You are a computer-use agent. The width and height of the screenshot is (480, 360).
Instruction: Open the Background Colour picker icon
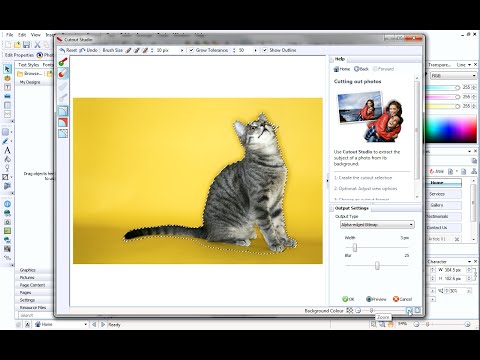pos(349,311)
